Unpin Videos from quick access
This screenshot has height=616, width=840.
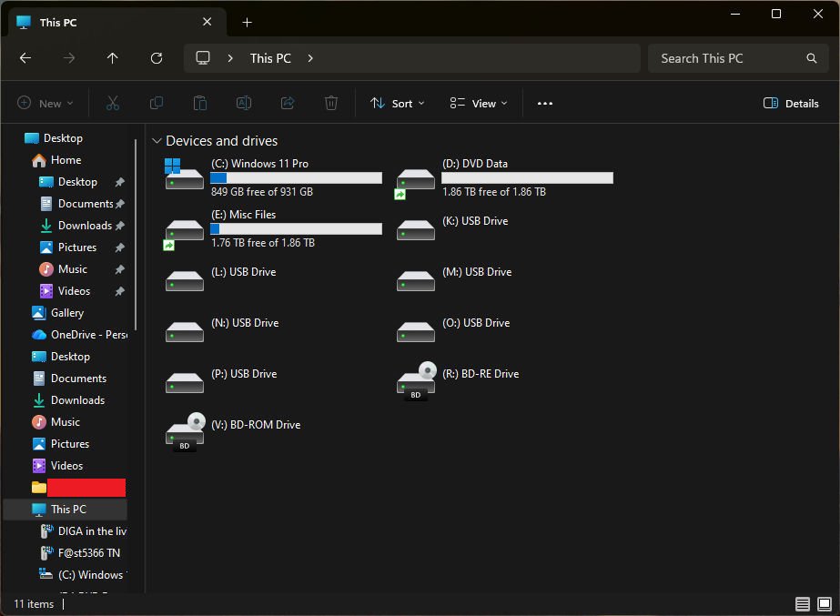click(x=120, y=291)
